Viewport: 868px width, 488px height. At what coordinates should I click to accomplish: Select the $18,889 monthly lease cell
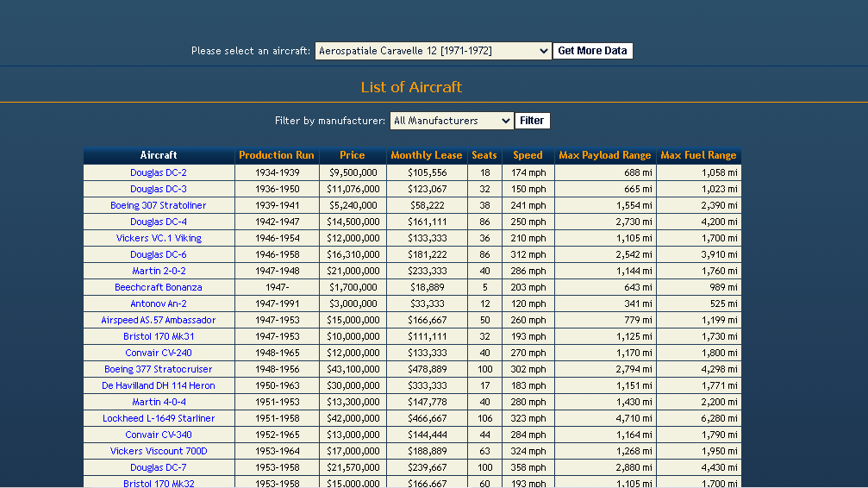pyautogui.click(x=428, y=287)
